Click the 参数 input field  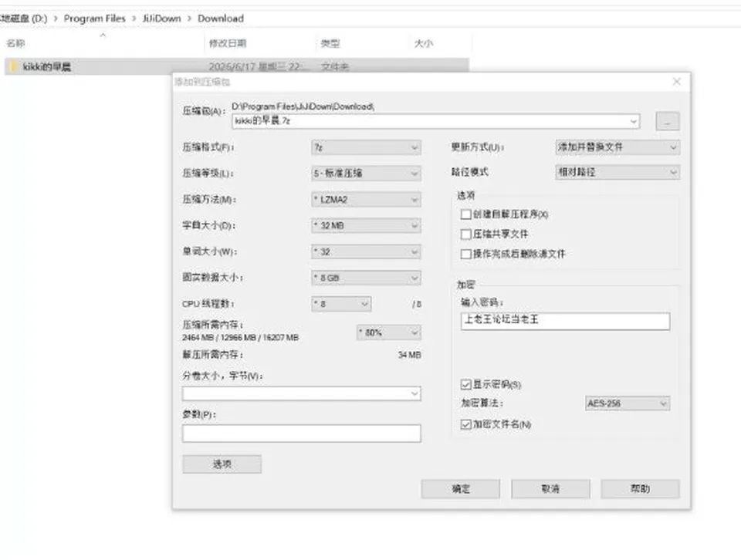pos(302,433)
